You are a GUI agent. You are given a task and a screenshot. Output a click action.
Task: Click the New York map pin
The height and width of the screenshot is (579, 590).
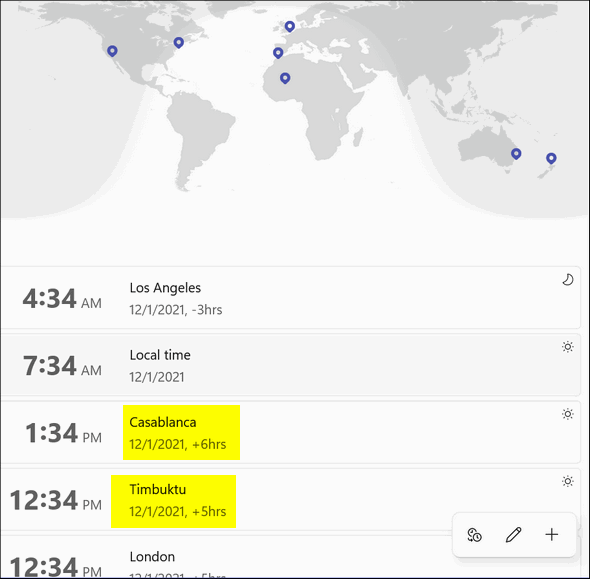point(179,43)
